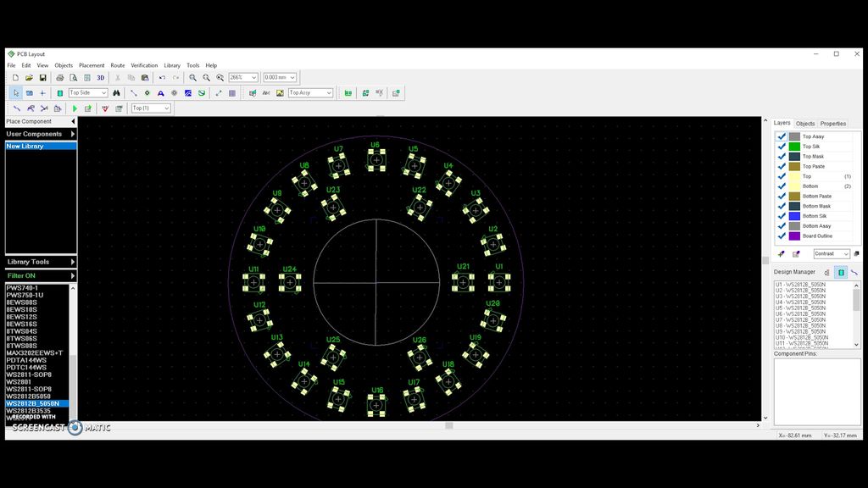Open the Print dialog from the toolbar
The height and width of the screenshot is (488, 868).
point(59,77)
